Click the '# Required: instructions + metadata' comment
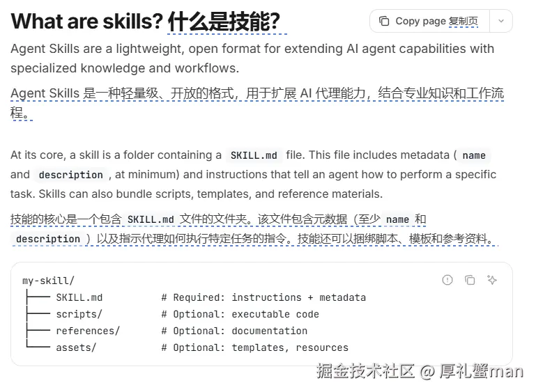 (263, 297)
